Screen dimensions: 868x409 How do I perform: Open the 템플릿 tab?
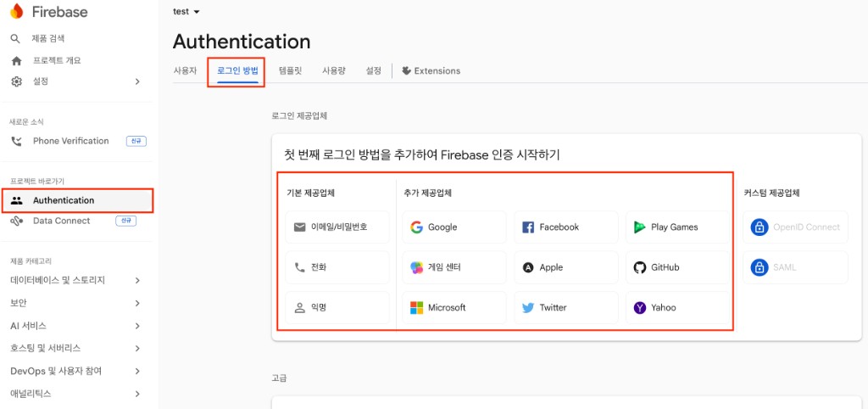[291, 71]
